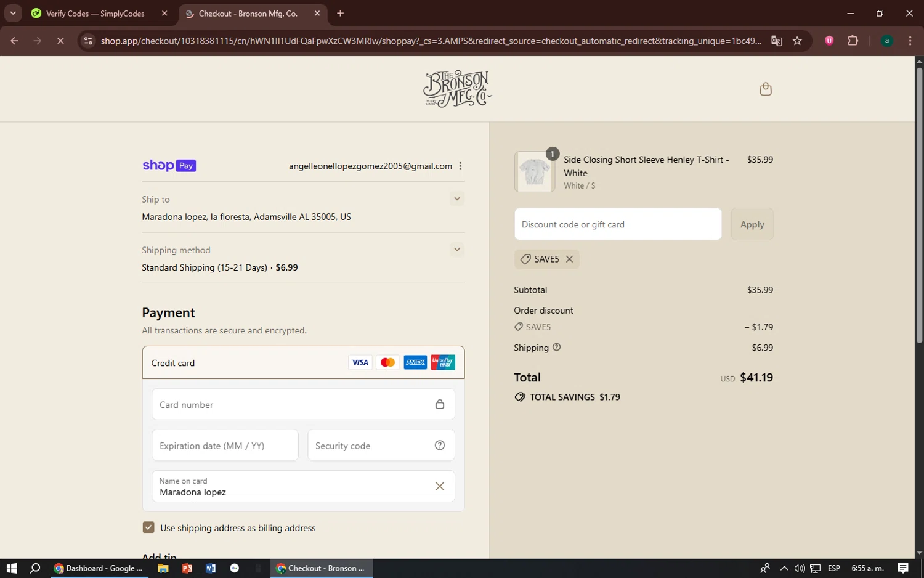The height and width of the screenshot is (578, 924).
Task: Click the Expiration date field
Action: pyautogui.click(x=225, y=446)
